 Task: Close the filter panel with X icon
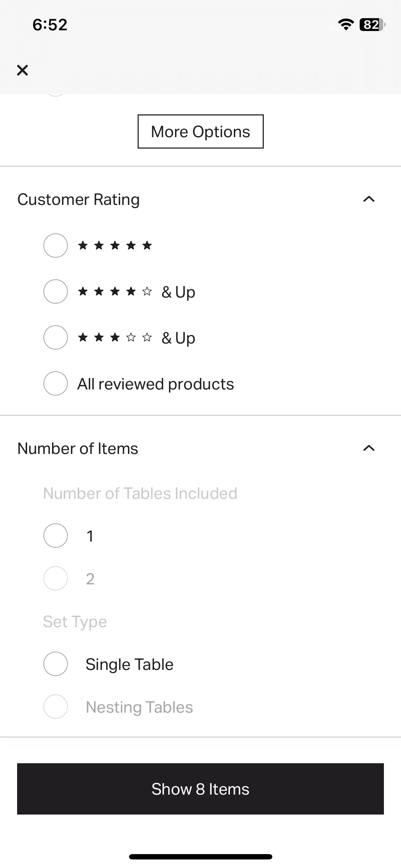[x=22, y=70]
